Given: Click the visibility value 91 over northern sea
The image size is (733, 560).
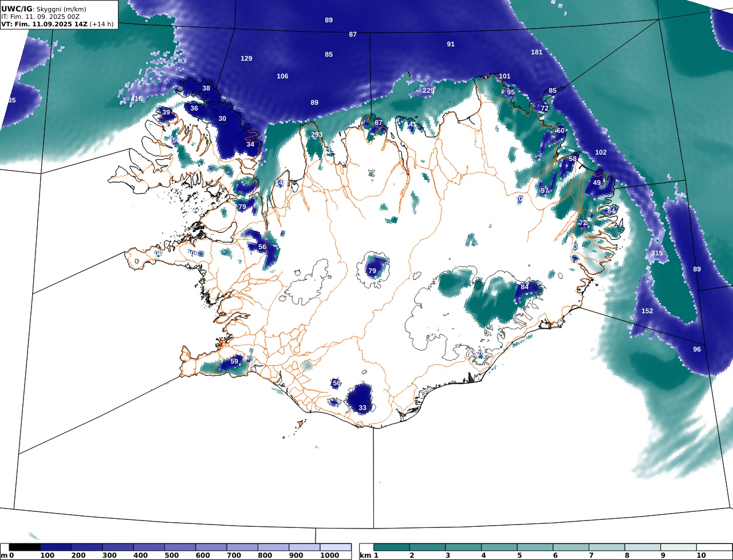Looking at the screenshot, I should click(x=451, y=44).
